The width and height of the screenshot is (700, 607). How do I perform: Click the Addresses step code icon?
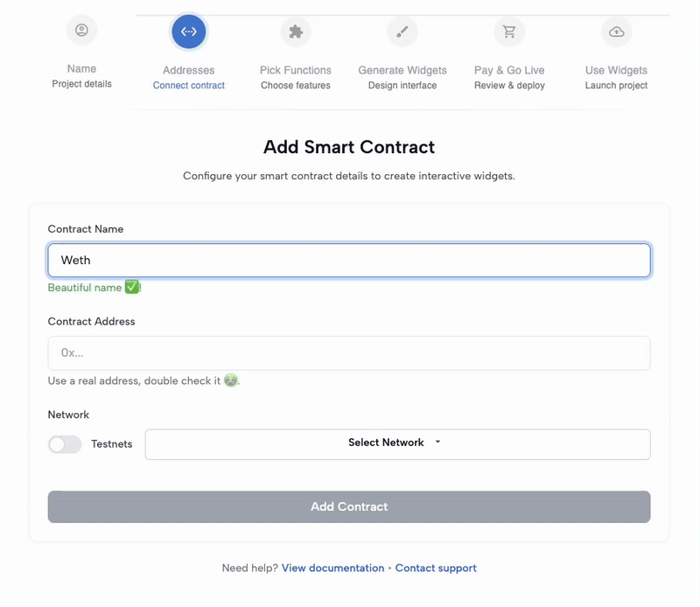(x=189, y=31)
